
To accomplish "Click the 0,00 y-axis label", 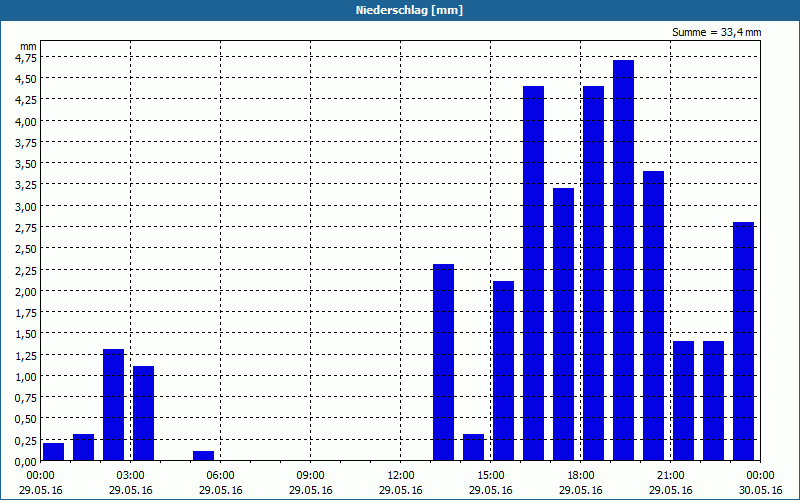I will (x=26, y=462).
